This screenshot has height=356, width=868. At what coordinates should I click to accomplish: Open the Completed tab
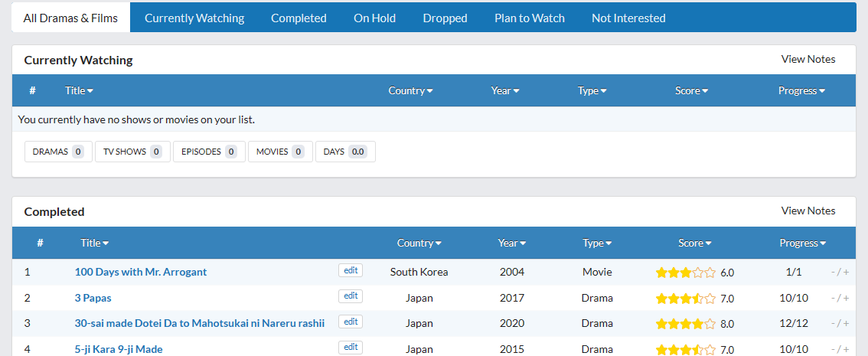click(299, 18)
